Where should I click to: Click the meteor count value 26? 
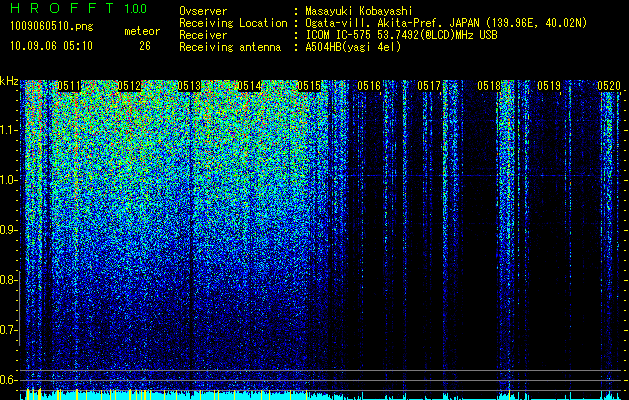point(145,46)
